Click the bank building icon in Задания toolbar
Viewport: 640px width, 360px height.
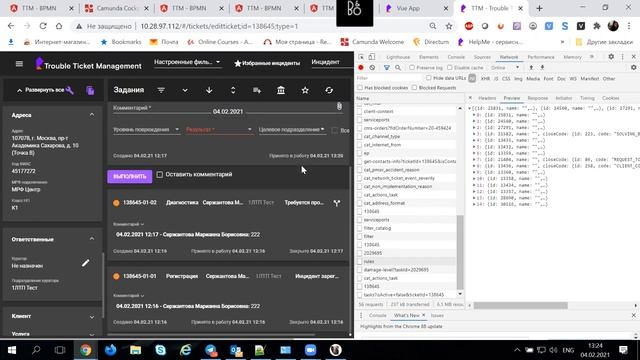pyautogui.click(x=281, y=90)
